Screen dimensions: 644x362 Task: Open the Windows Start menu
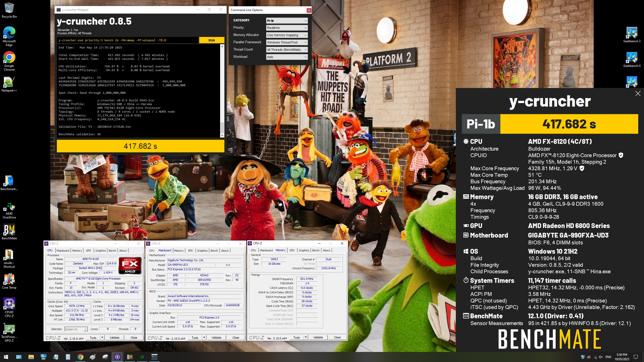point(6,357)
